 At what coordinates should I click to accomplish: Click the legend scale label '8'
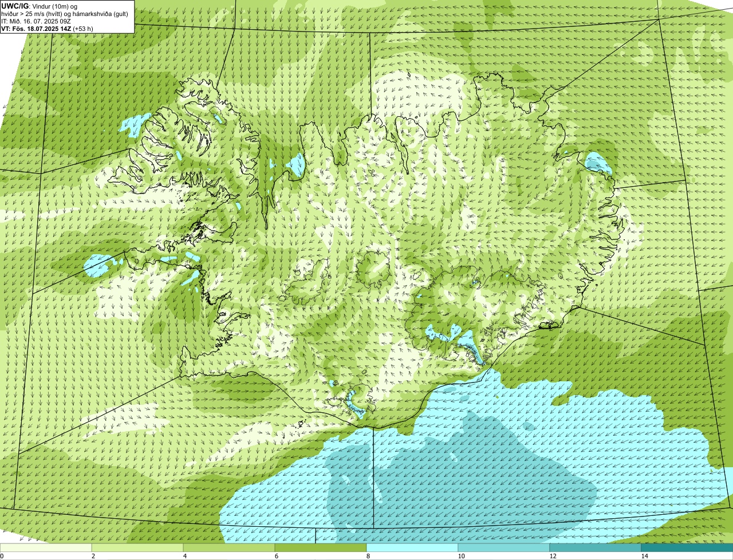368,556
